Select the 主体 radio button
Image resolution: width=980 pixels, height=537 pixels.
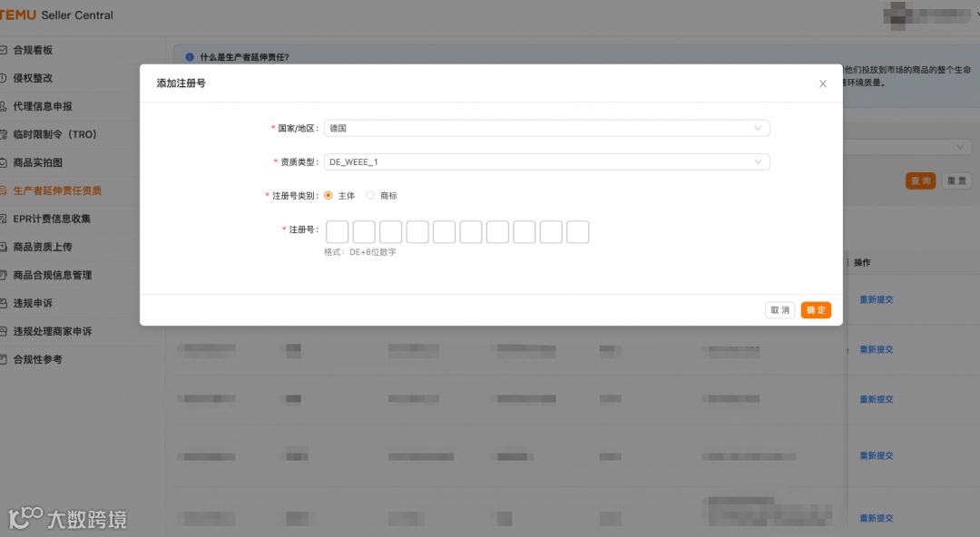328,196
